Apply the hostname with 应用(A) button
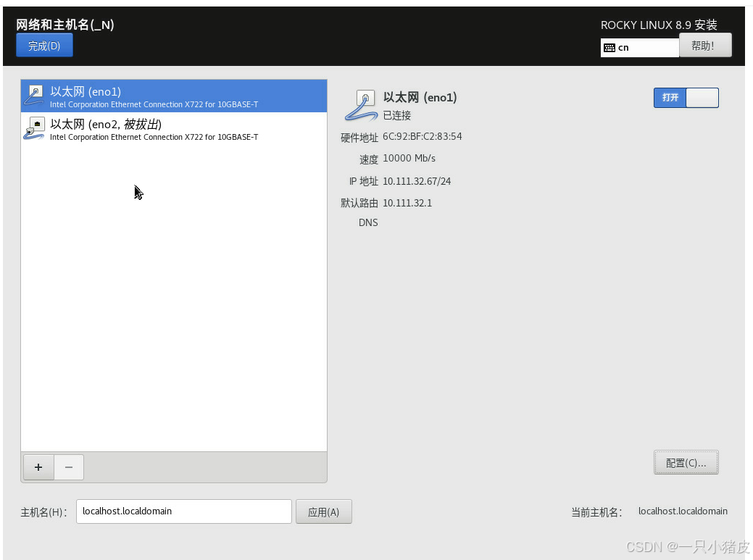The image size is (753, 560). (x=324, y=512)
